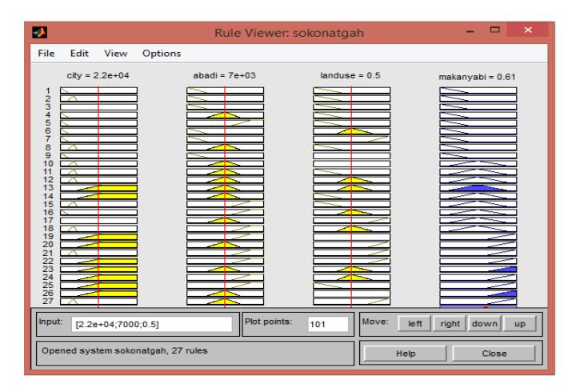
Task: Move plots with the down button
Action: pos(485,324)
